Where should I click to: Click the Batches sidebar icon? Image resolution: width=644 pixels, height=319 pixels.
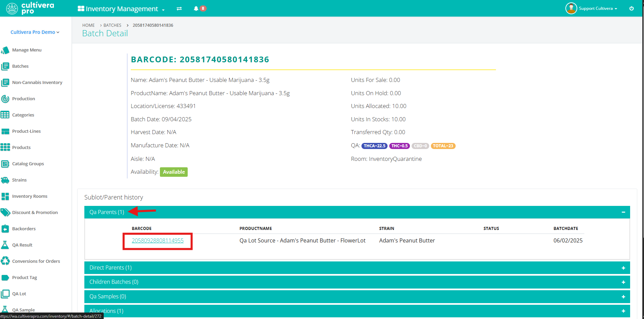[x=5, y=66]
